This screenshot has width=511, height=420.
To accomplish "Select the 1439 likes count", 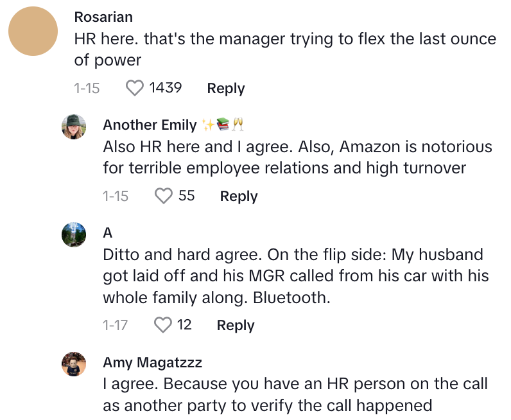I will pos(165,88).
